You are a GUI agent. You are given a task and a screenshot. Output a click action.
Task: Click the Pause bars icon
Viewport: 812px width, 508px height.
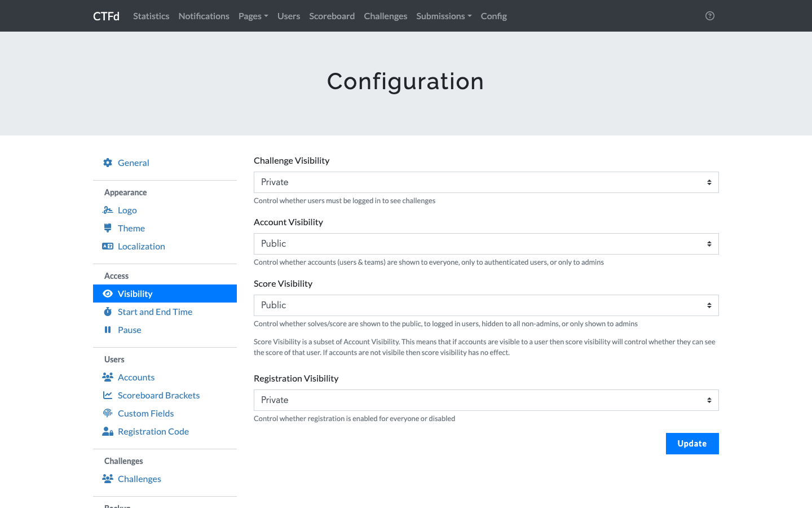108,330
